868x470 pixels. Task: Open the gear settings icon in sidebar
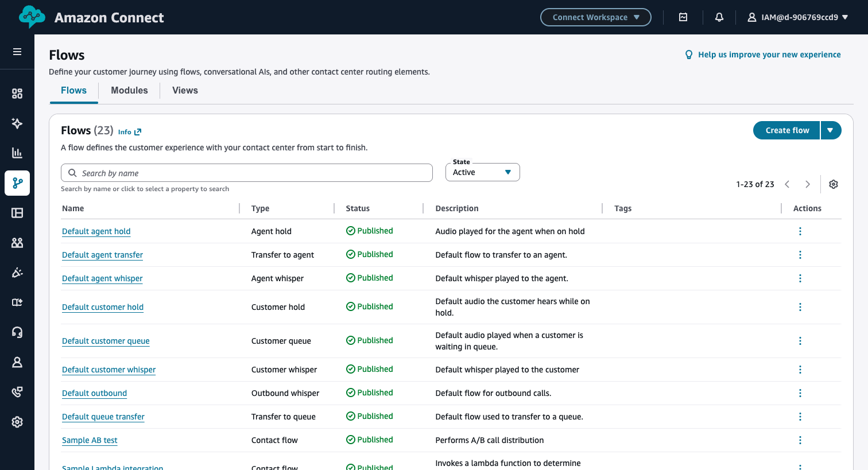click(x=17, y=422)
